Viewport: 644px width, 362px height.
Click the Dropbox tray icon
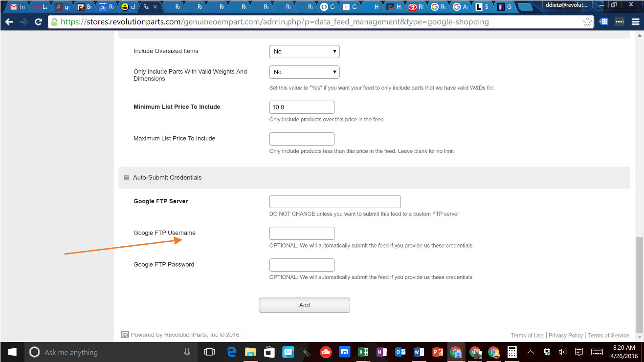[x=547, y=352]
